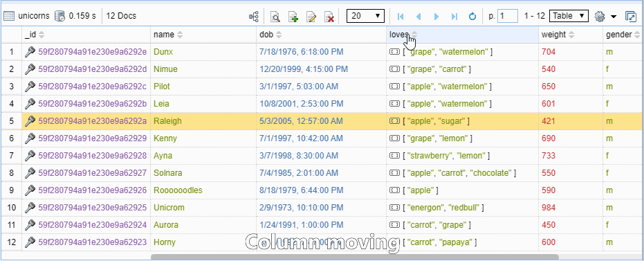The height and width of the screenshot is (261, 644).
Task: Click the loves column header
Action: 463,35
